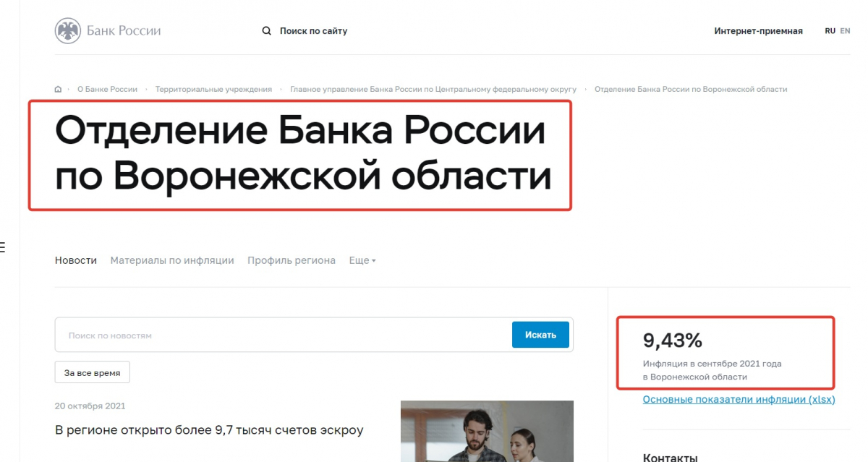Click into Поиск по новостям field
Image resolution: width=868 pixels, height=462 pixels.
tap(284, 335)
